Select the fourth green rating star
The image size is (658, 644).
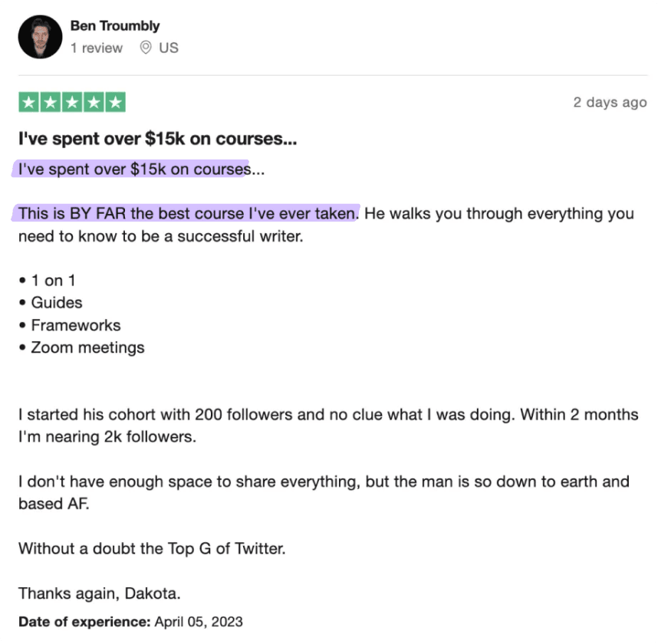(x=94, y=102)
